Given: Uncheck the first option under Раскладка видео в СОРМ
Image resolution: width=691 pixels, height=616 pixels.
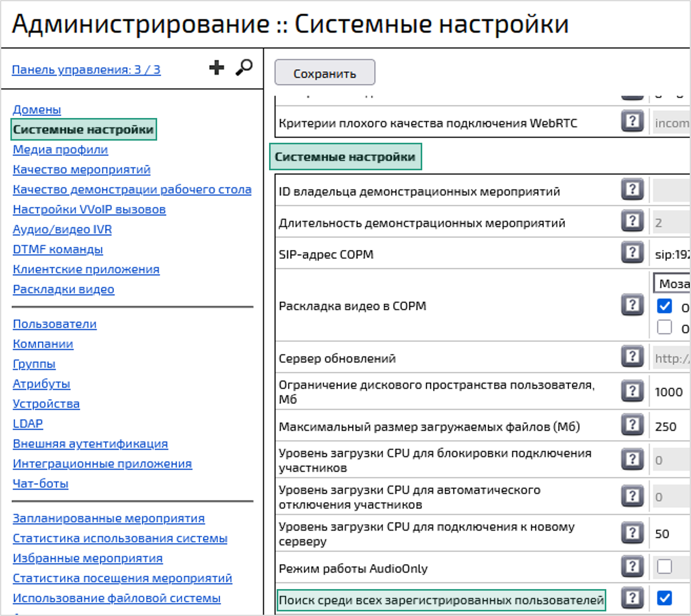Looking at the screenshot, I should point(664,306).
